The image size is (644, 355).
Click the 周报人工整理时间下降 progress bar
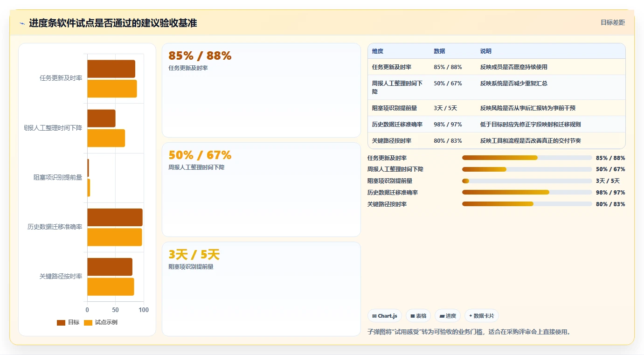527,169
